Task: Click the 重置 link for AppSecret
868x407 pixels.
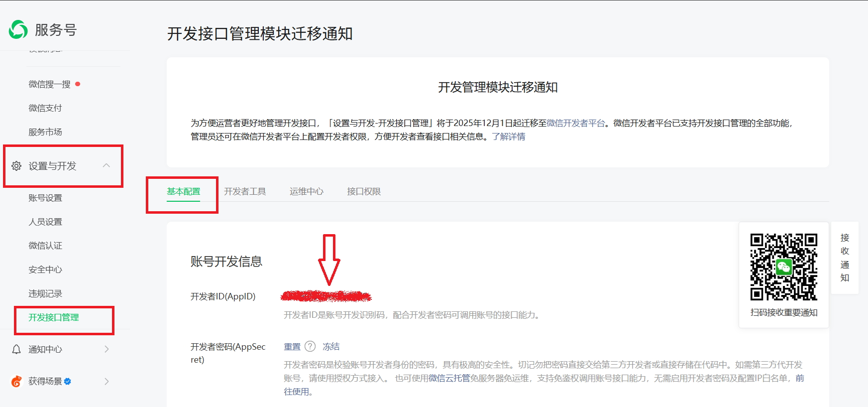Action: click(292, 346)
